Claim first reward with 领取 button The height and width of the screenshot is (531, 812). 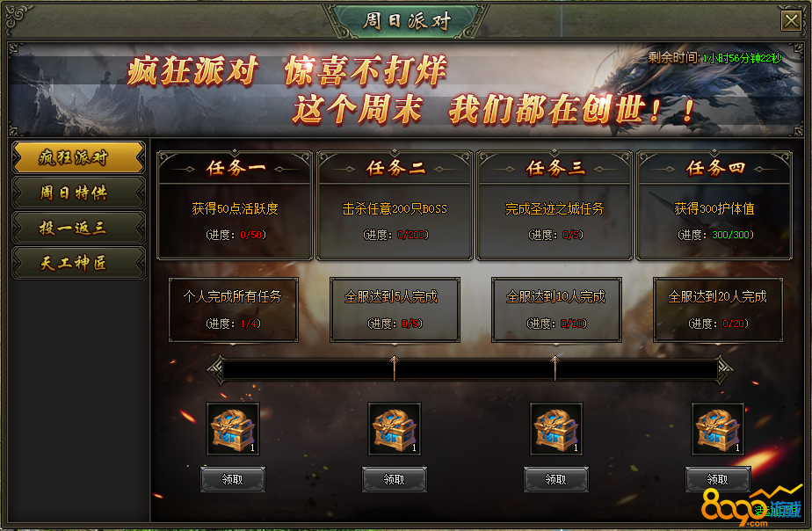tap(233, 479)
